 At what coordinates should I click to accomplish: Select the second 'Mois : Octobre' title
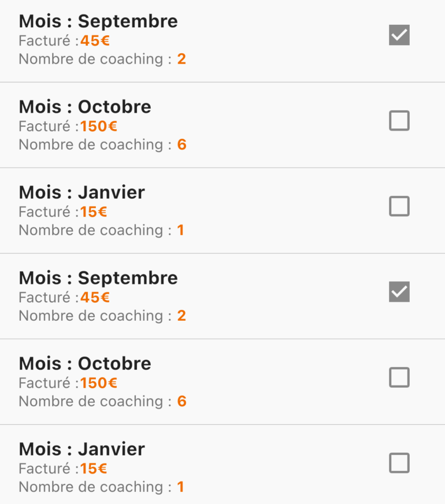pyautogui.click(x=85, y=364)
